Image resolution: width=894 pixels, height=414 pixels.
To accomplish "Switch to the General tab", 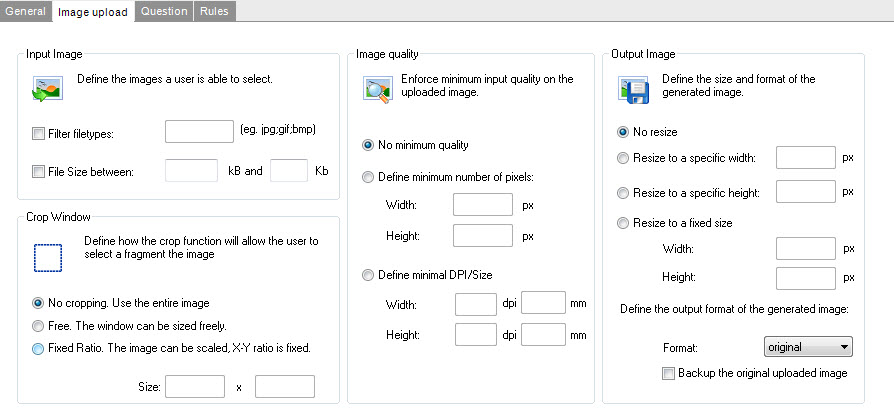I will 26,12.
